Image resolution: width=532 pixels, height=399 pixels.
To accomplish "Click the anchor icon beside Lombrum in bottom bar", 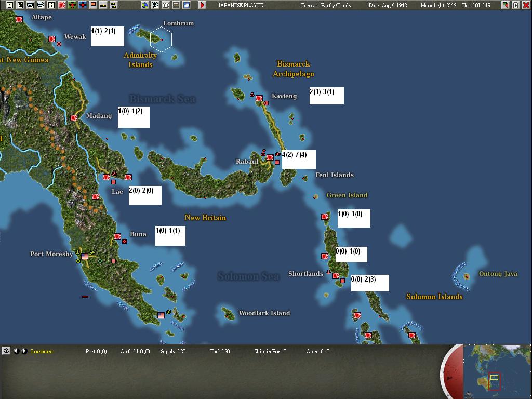I will (6, 351).
